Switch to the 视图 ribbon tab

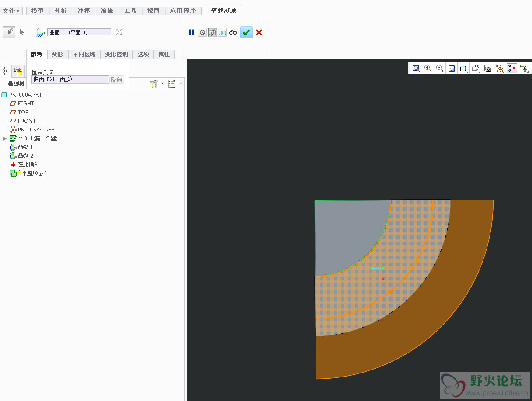point(153,10)
